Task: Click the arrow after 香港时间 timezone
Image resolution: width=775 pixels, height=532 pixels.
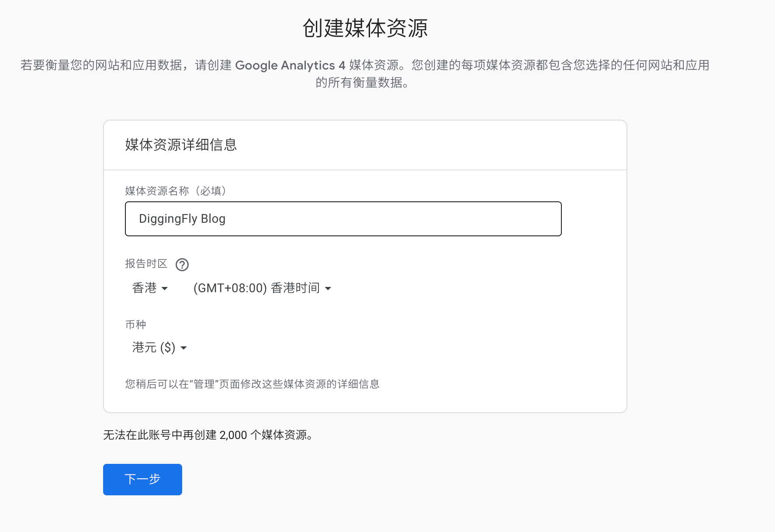Action: click(328, 289)
